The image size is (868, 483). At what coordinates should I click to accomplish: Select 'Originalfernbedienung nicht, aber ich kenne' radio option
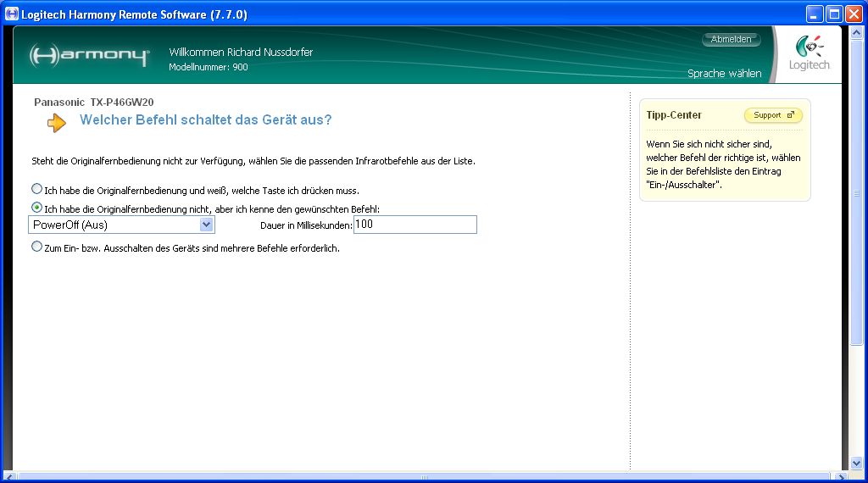(36, 208)
